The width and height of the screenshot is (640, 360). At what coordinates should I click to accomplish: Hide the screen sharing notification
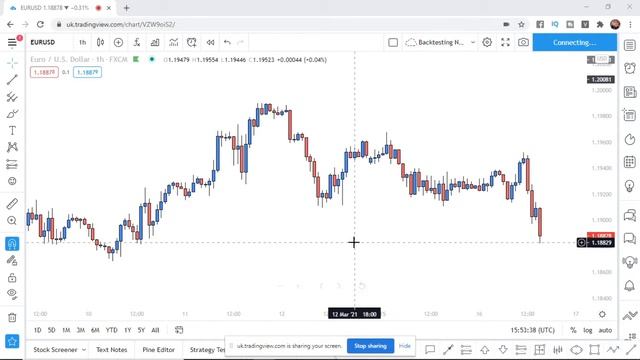404,346
